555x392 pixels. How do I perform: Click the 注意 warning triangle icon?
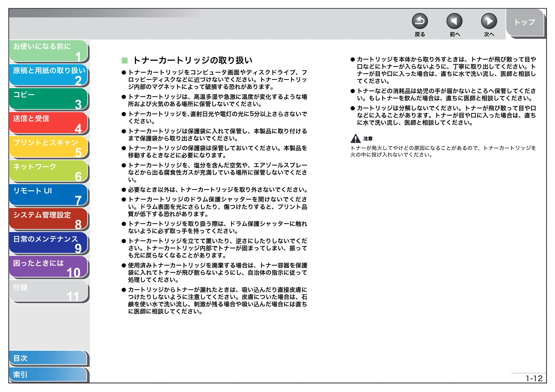pos(355,138)
